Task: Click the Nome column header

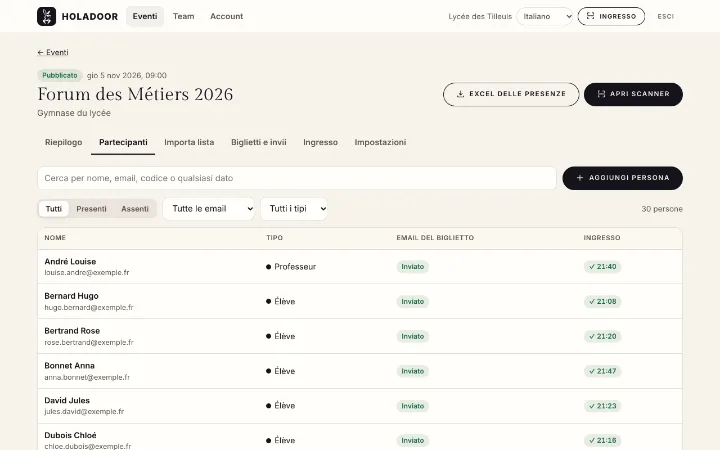Action: click(55, 238)
